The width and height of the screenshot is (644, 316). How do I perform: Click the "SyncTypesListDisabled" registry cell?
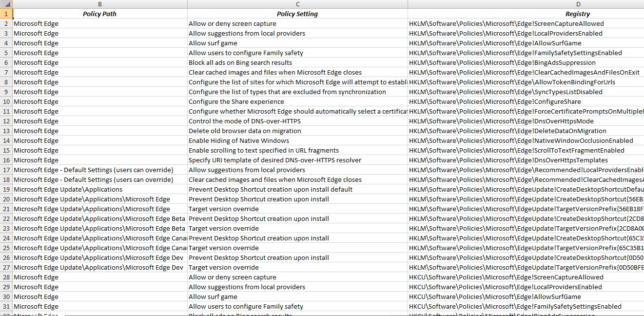(526, 92)
